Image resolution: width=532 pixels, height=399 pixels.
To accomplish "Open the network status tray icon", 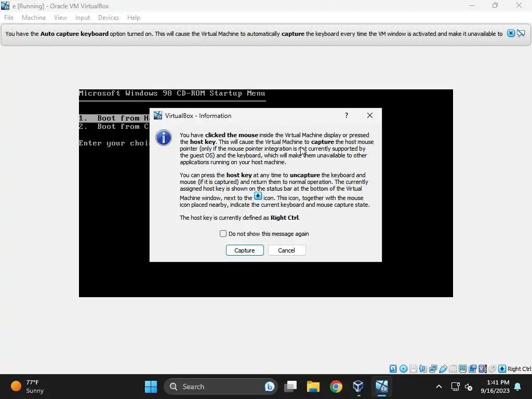I will coord(455,387).
